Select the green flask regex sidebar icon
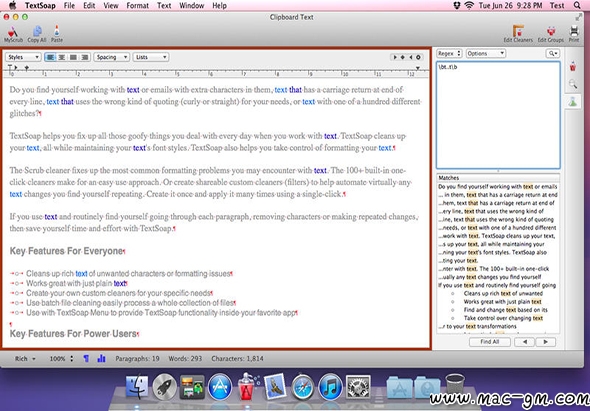 tap(573, 101)
